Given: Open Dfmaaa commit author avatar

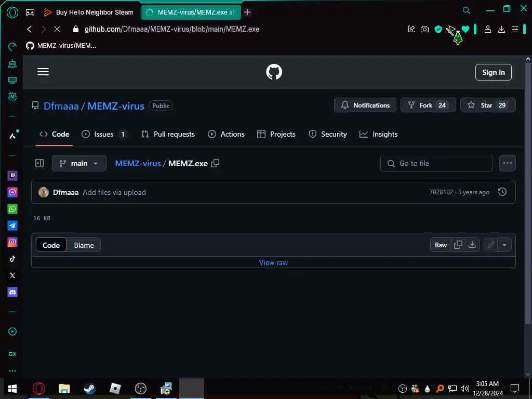Looking at the screenshot, I should tap(44, 192).
